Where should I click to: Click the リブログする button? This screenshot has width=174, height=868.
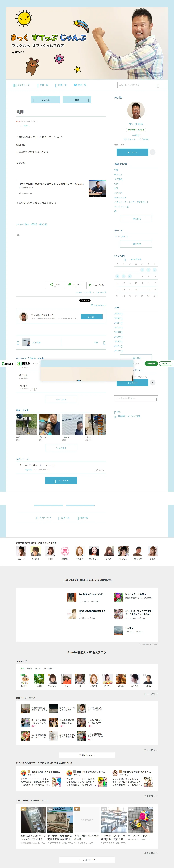click(96, 285)
